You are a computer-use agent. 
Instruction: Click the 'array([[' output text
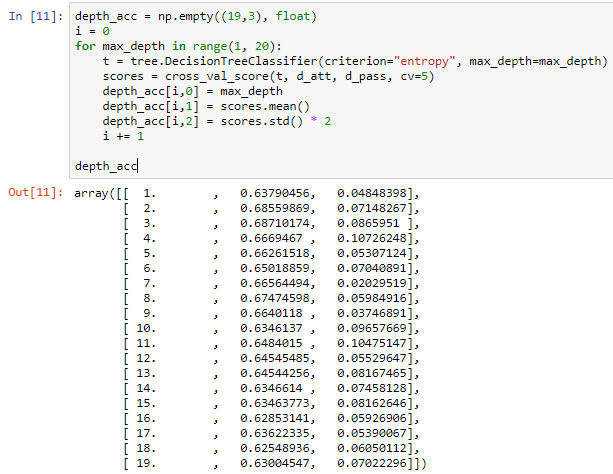tap(102, 193)
